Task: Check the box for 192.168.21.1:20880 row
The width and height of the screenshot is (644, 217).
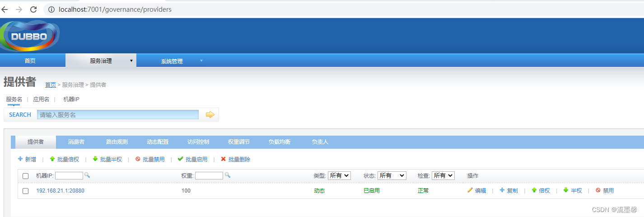Action: 26,191
